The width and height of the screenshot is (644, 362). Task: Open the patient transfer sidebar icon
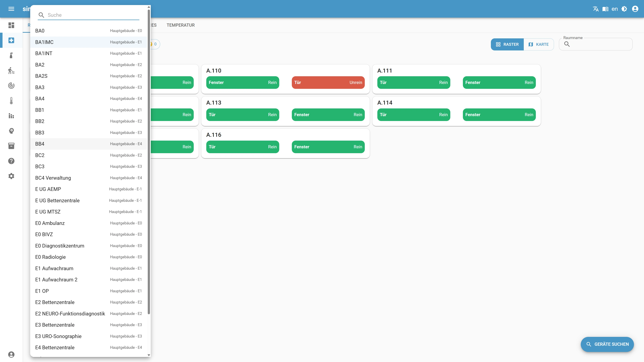(x=11, y=71)
